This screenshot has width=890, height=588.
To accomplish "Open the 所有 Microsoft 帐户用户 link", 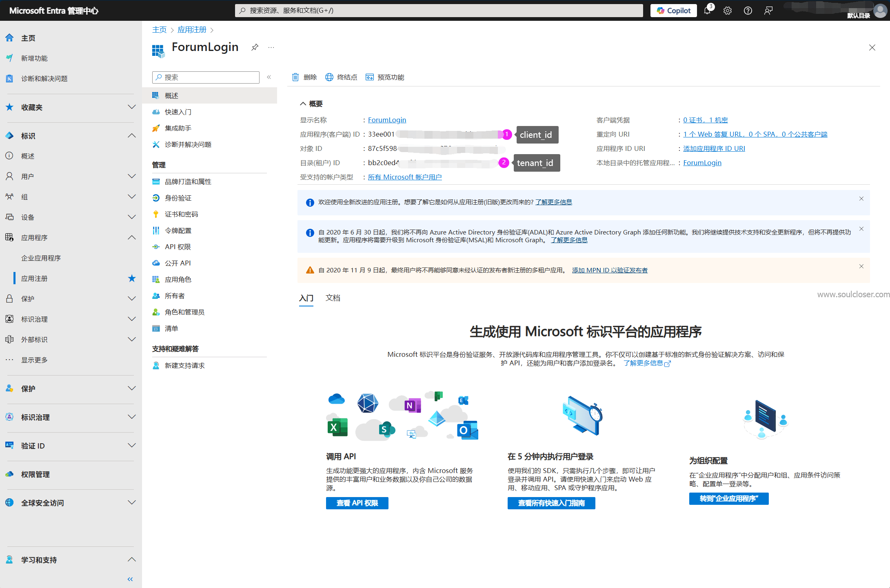I will (x=405, y=177).
